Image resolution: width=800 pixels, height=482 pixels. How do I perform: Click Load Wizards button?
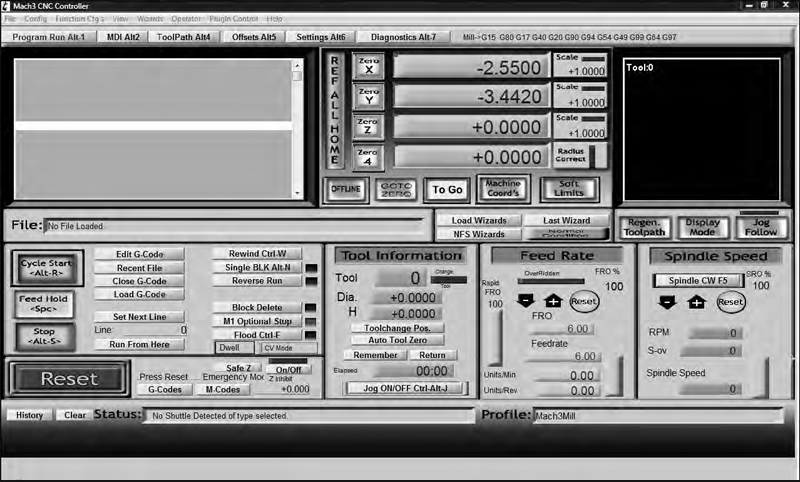(x=479, y=220)
